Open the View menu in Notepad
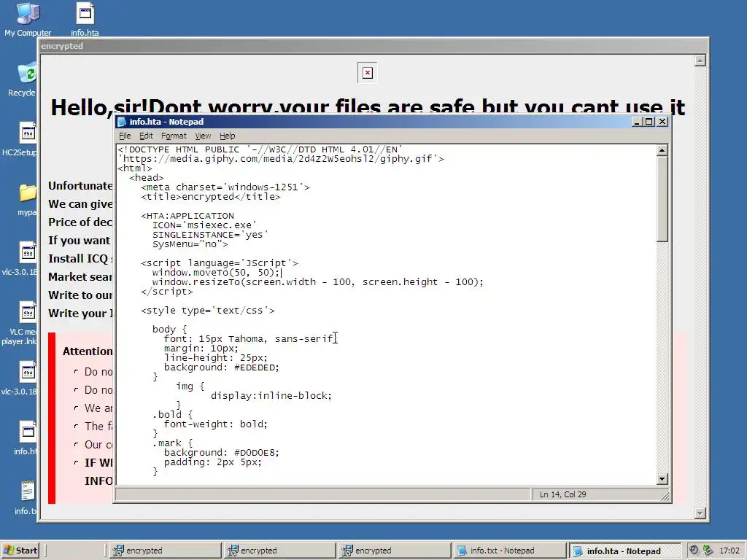Screen dimensions: 747x560 [203, 136]
